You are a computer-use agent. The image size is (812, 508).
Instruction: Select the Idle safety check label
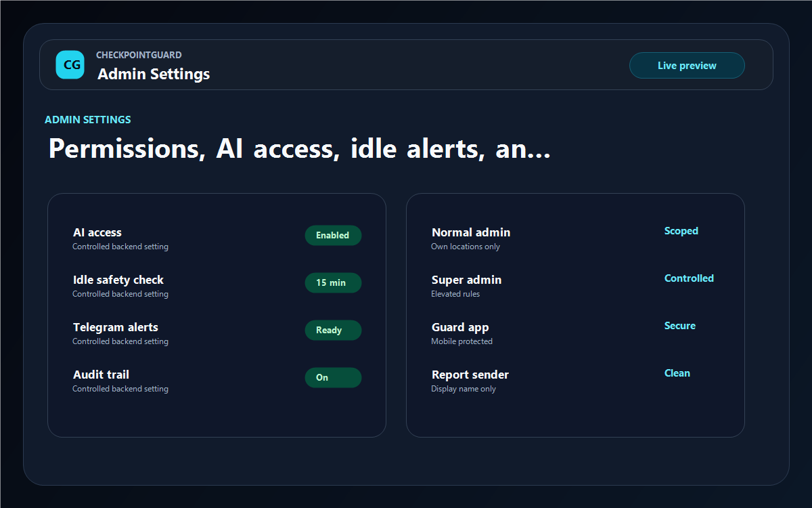118,280
